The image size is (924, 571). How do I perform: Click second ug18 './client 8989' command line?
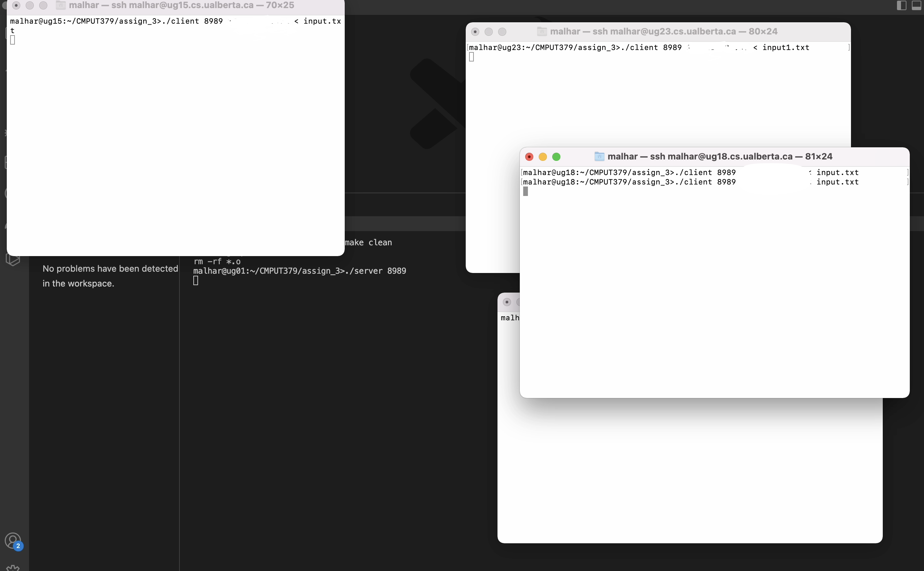[691, 182]
